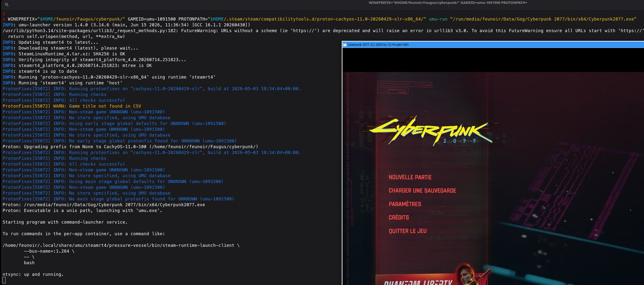Click the 'WARN: Game title not found in CSV' line
Viewport: 644px width, 285px height.
pyautogui.click(x=72, y=106)
